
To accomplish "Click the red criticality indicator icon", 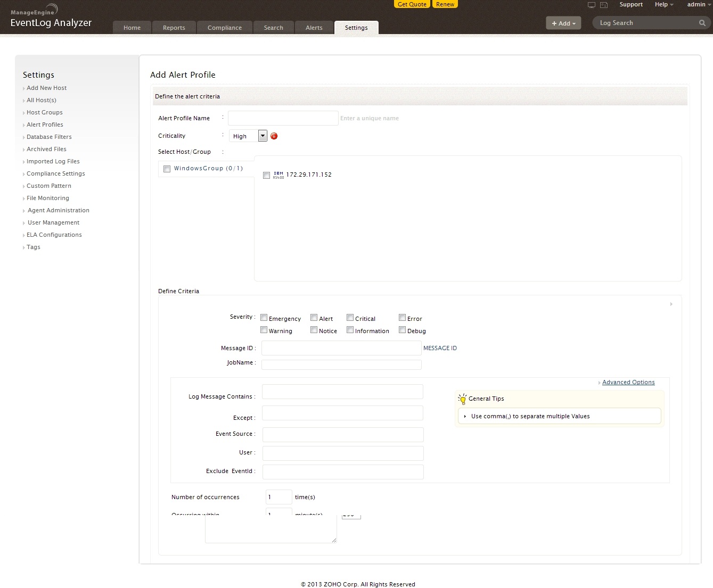I will [274, 136].
